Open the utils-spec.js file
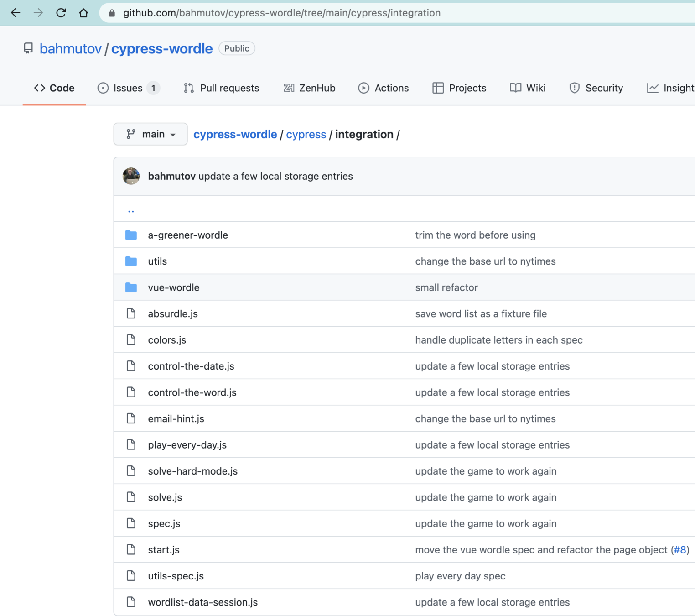This screenshot has width=695, height=616. pos(176,576)
